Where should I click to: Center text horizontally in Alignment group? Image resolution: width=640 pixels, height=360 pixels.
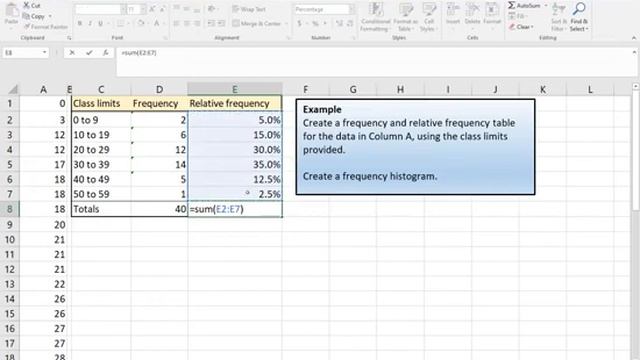(x=187, y=24)
